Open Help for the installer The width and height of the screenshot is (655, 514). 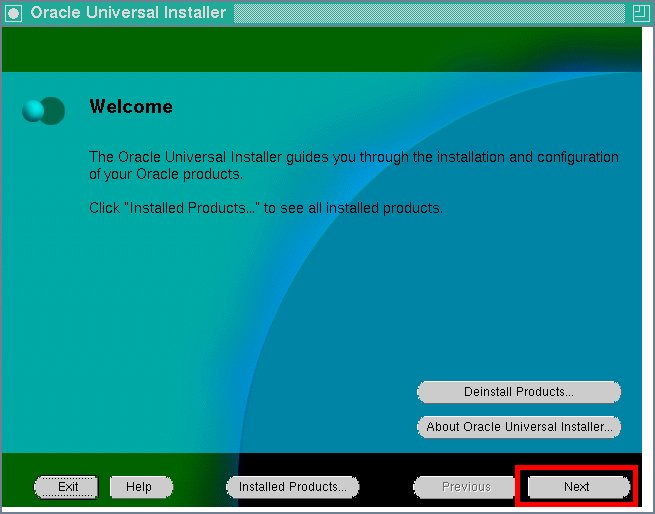(x=141, y=487)
